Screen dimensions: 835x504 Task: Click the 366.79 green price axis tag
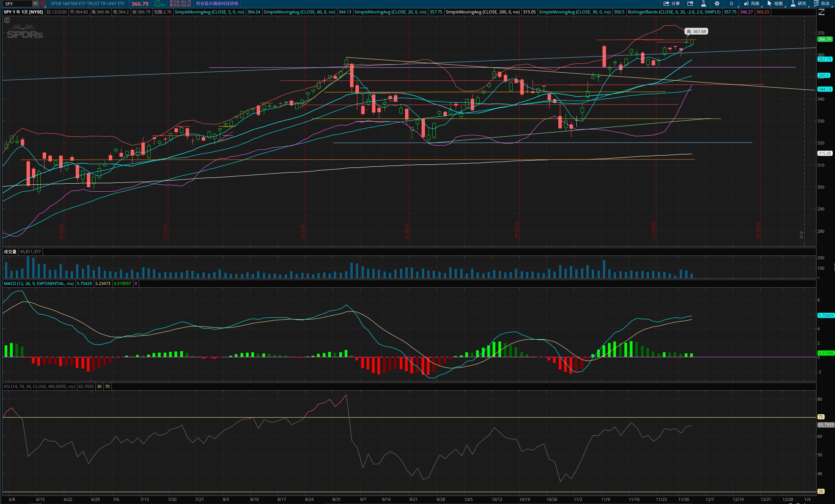pyautogui.click(x=825, y=39)
